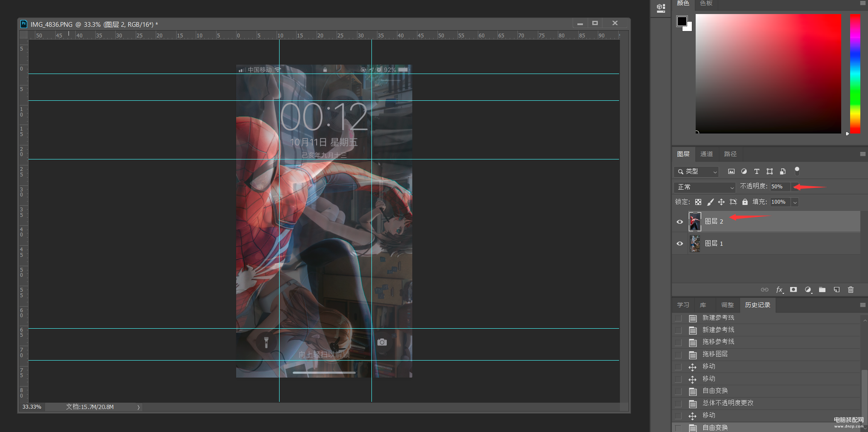This screenshot has width=868, height=432.
Task: Toggle the layer filtering switch
Action: click(x=797, y=171)
